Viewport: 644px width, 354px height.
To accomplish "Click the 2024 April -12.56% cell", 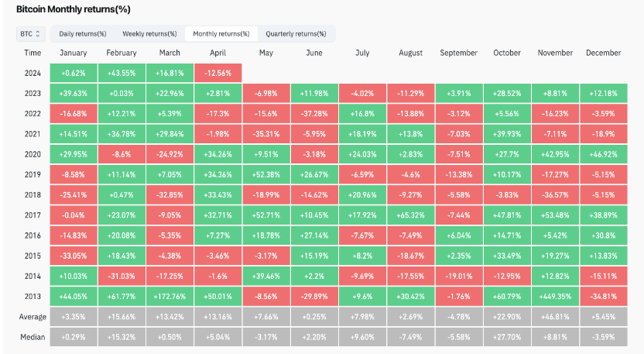I will pos(218,73).
